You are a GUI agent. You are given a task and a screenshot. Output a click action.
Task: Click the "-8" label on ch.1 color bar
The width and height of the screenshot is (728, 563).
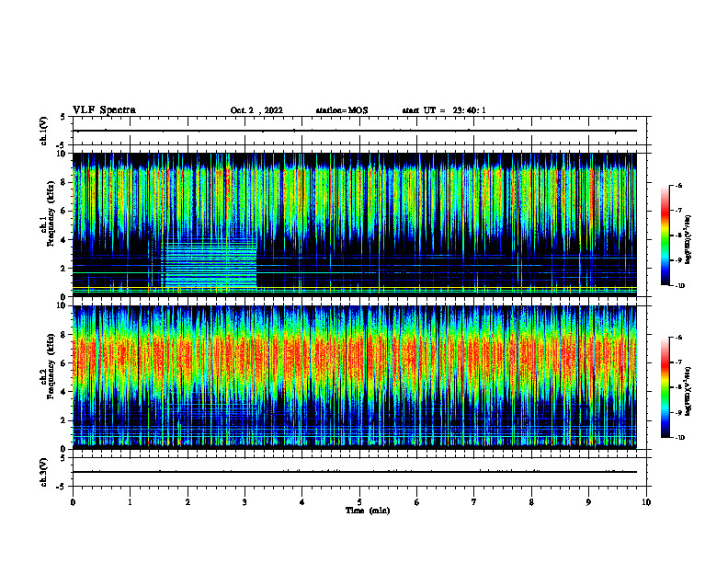click(678, 236)
